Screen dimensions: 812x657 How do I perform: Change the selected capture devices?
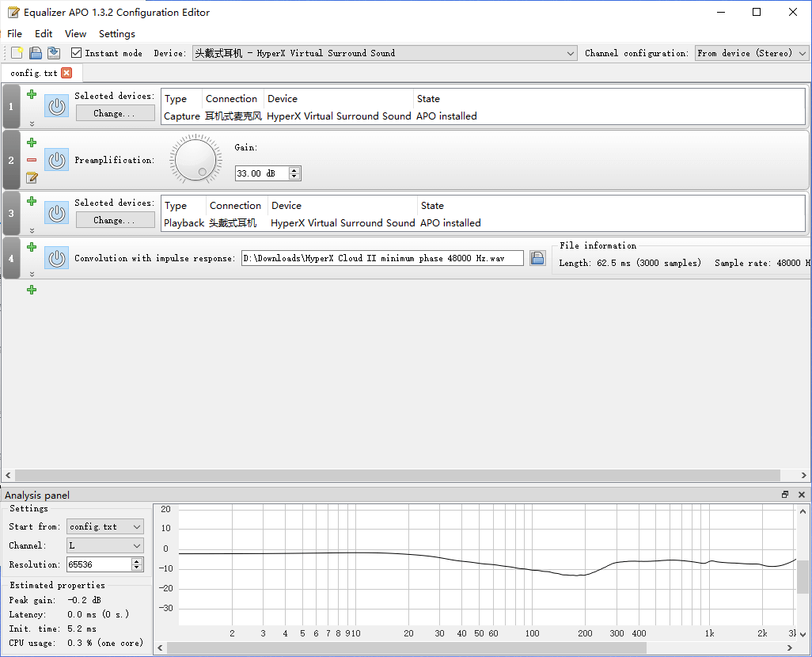115,112
